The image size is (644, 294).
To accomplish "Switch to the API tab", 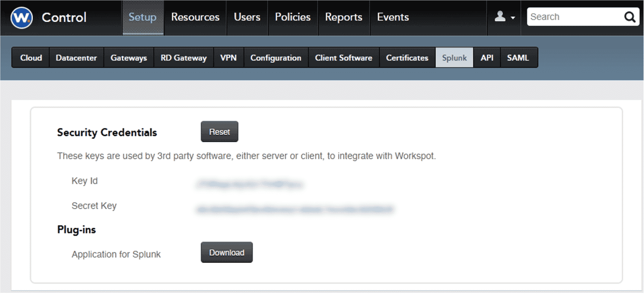I will [487, 58].
